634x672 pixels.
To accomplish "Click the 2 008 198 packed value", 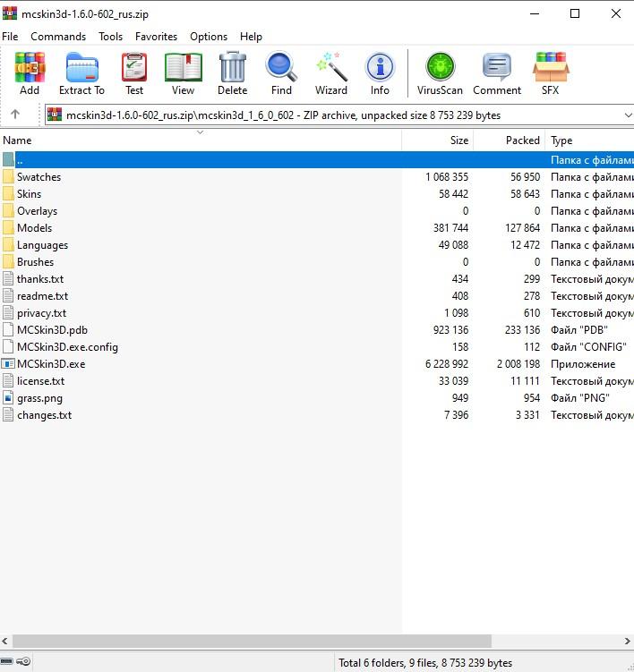I will [x=518, y=364].
